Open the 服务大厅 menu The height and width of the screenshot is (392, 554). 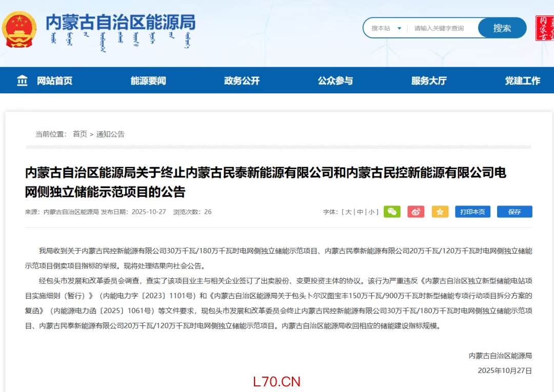click(429, 80)
